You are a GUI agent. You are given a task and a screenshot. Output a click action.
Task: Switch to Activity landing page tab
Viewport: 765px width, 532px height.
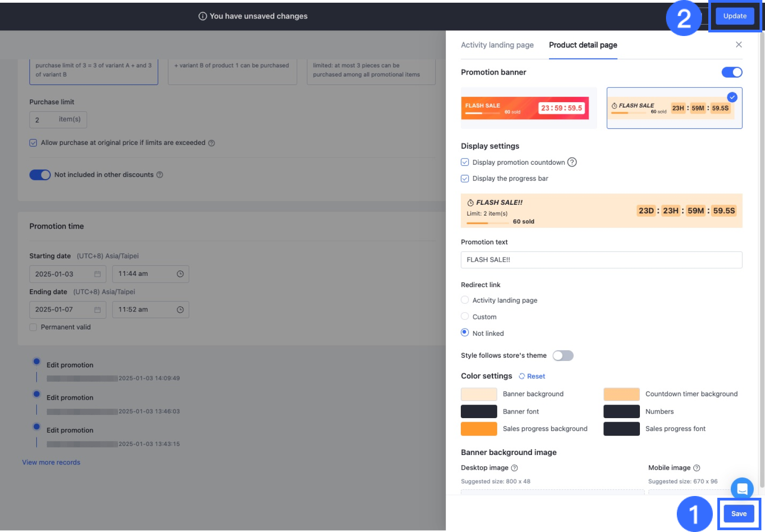pyautogui.click(x=497, y=45)
